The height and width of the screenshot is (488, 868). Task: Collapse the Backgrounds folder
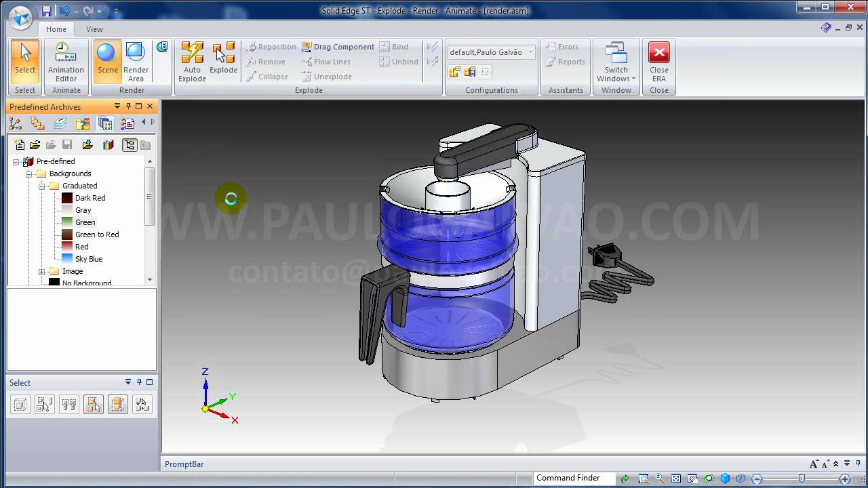(29, 174)
